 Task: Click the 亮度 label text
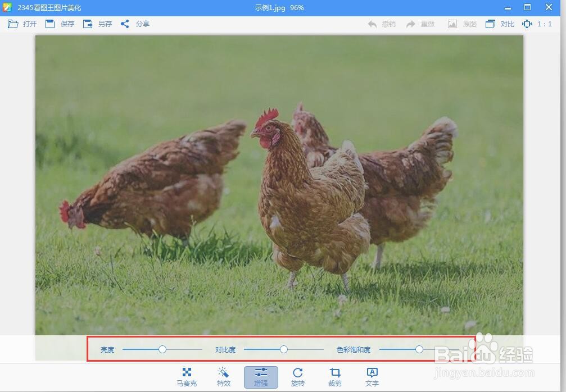point(107,349)
